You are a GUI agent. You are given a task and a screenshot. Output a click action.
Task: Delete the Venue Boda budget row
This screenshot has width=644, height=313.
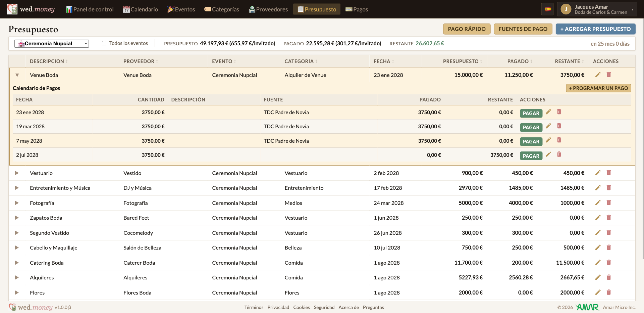609,75
